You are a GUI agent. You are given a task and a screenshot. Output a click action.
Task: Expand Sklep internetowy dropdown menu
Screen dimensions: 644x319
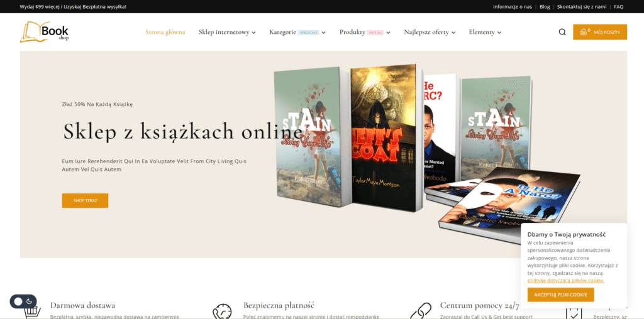coord(227,32)
